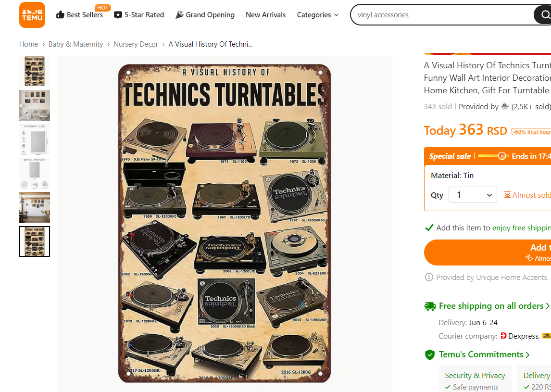Open Temu's Commitments details
Viewport: 551px width, 392px height.
(x=484, y=354)
